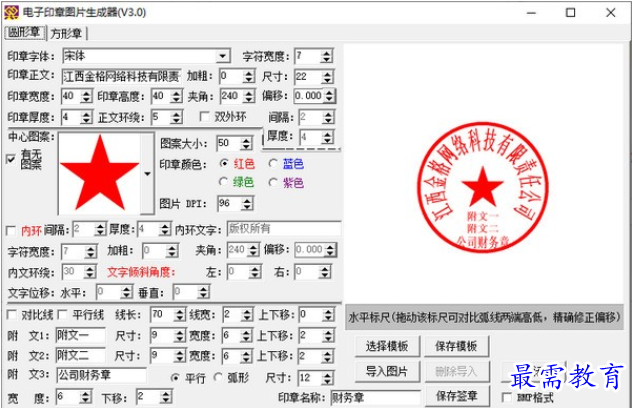Adjust the 线宽 spinner arrows

(247, 315)
